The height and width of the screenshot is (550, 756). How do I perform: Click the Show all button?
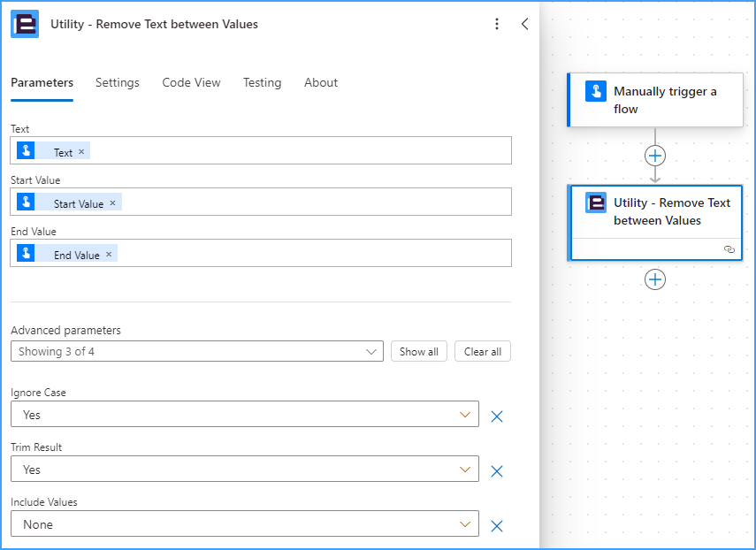pyautogui.click(x=418, y=351)
